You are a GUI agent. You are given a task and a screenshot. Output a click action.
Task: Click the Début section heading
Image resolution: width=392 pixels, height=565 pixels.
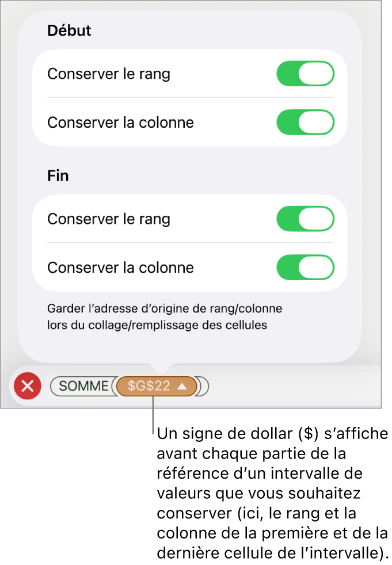pos(69,30)
